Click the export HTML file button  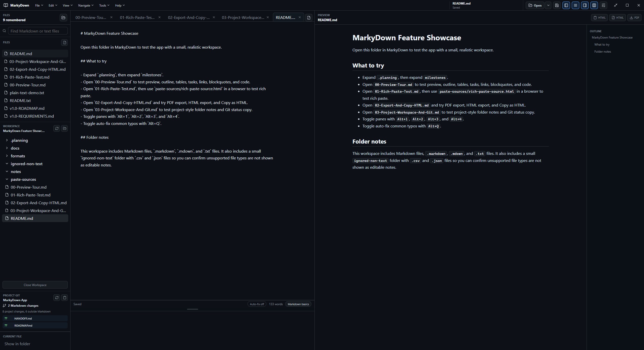[x=617, y=18]
